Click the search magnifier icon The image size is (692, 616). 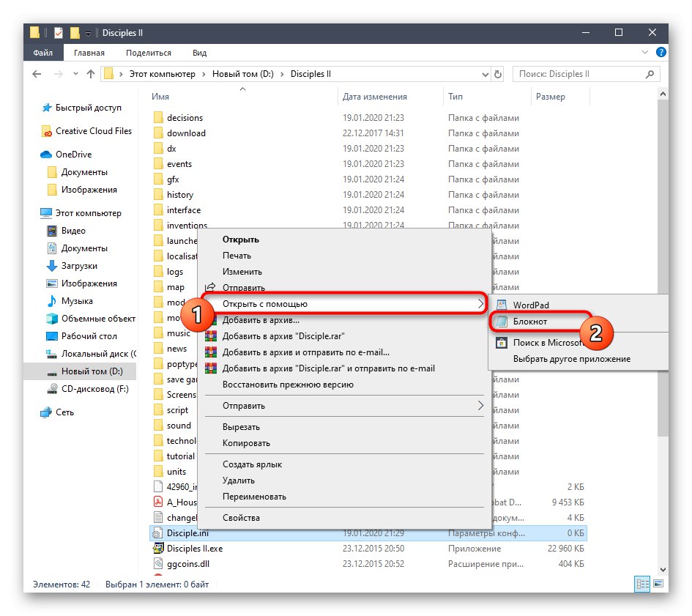[650, 74]
